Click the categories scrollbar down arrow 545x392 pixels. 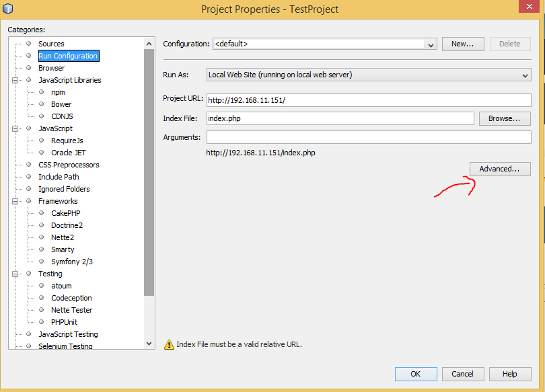[x=149, y=344]
